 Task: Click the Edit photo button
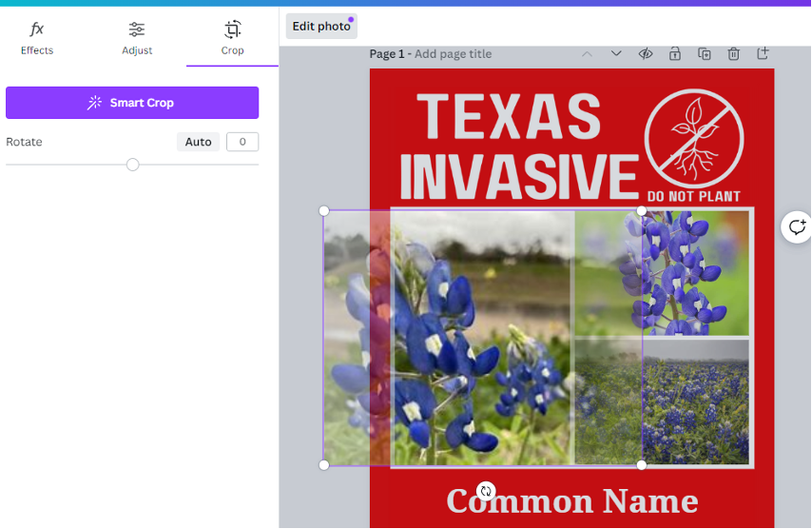[x=321, y=26]
